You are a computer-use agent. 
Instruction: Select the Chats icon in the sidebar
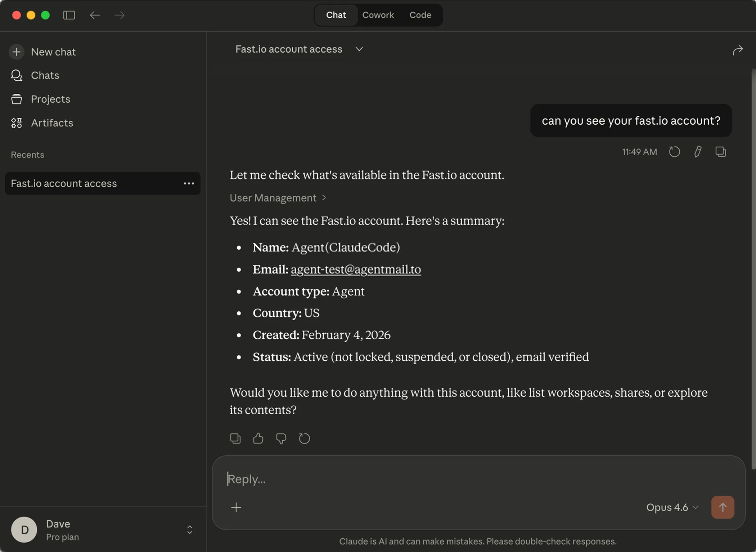45,75
